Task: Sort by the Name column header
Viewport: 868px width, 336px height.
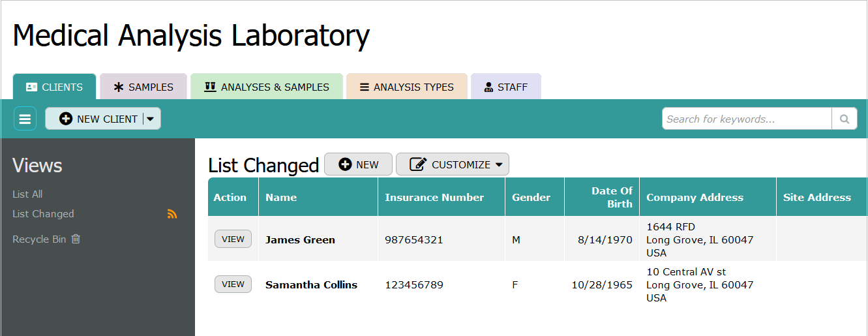Action: [x=281, y=197]
